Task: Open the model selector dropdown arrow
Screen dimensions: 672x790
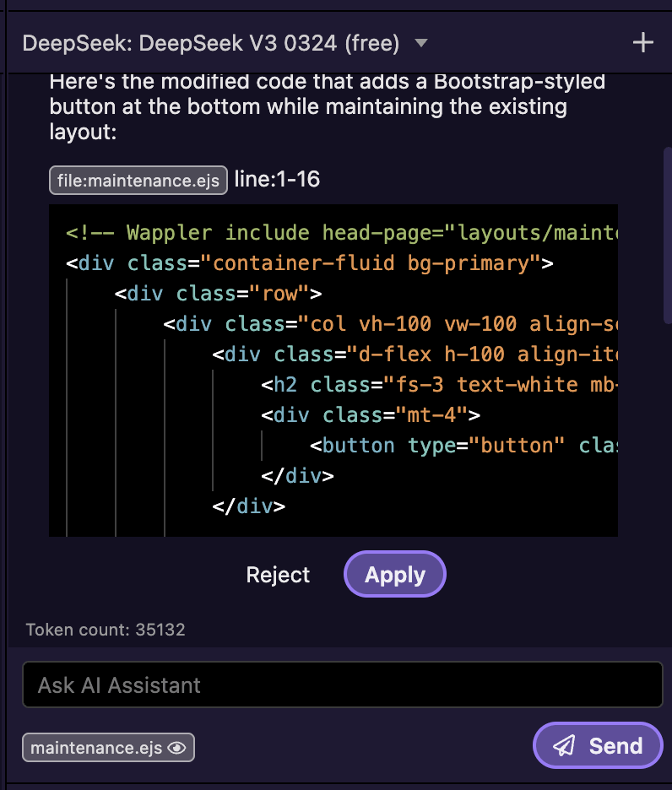Action: pyautogui.click(x=421, y=43)
